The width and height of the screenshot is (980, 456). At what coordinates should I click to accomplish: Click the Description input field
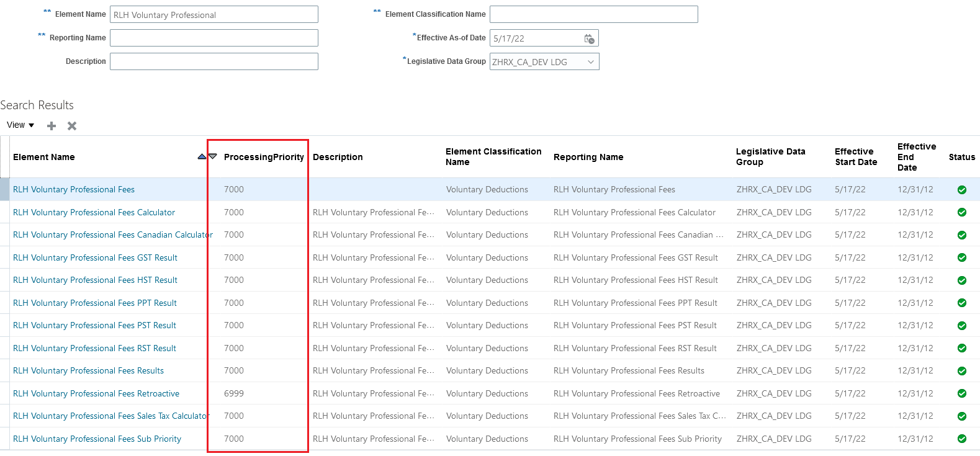pos(214,61)
